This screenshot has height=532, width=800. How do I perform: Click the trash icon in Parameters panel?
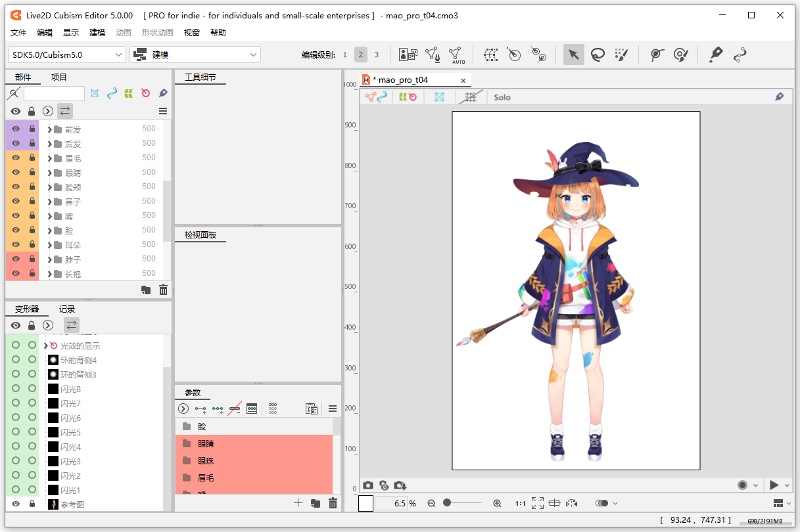pyautogui.click(x=333, y=503)
